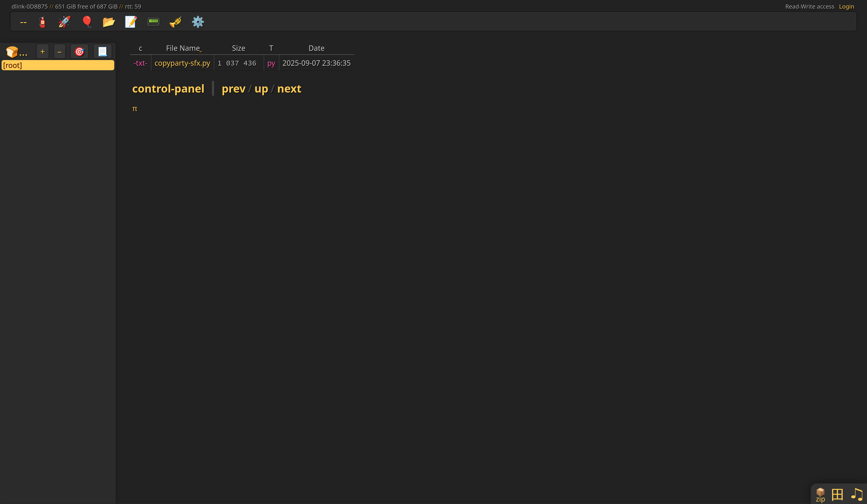
Task: Open the control-panel link
Action: [168, 89]
